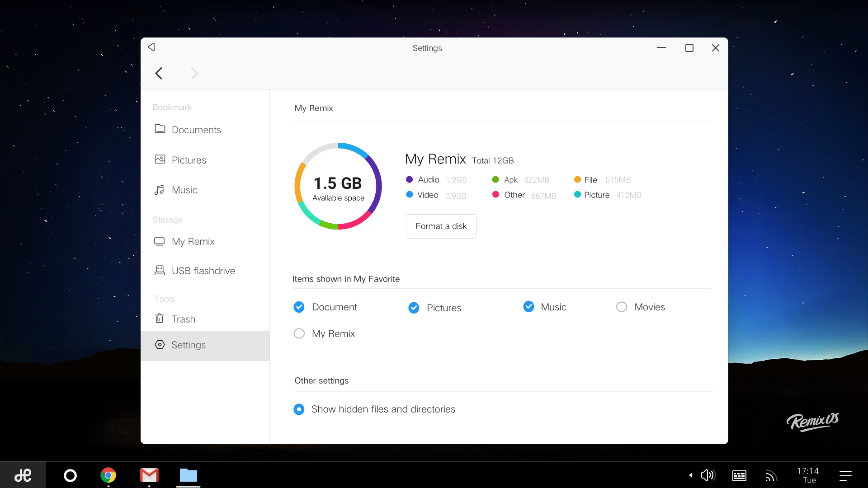Select Settings in sidebar menu
This screenshot has height=488, width=868.
click(x=189, y=344)
